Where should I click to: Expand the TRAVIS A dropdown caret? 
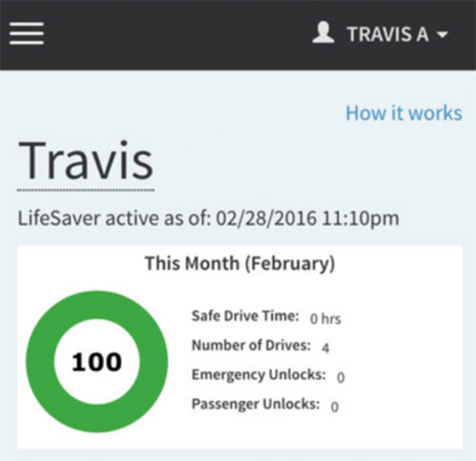coord(442,34)
